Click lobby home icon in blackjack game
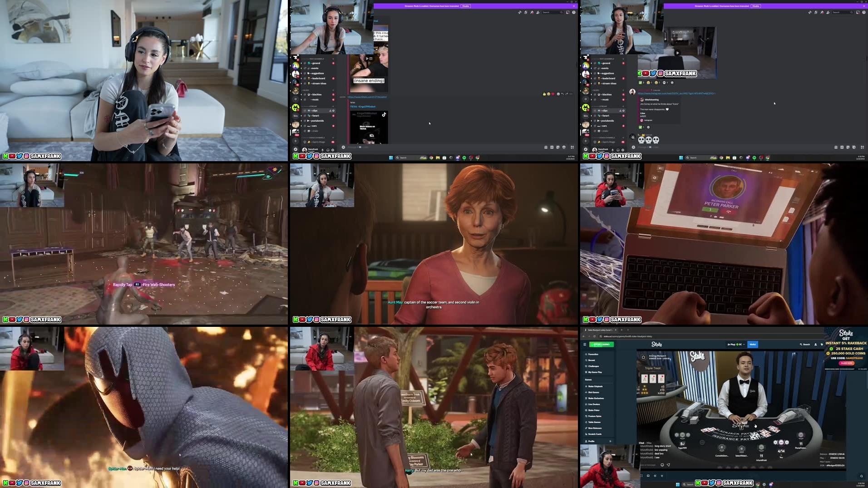 (643, 357)
